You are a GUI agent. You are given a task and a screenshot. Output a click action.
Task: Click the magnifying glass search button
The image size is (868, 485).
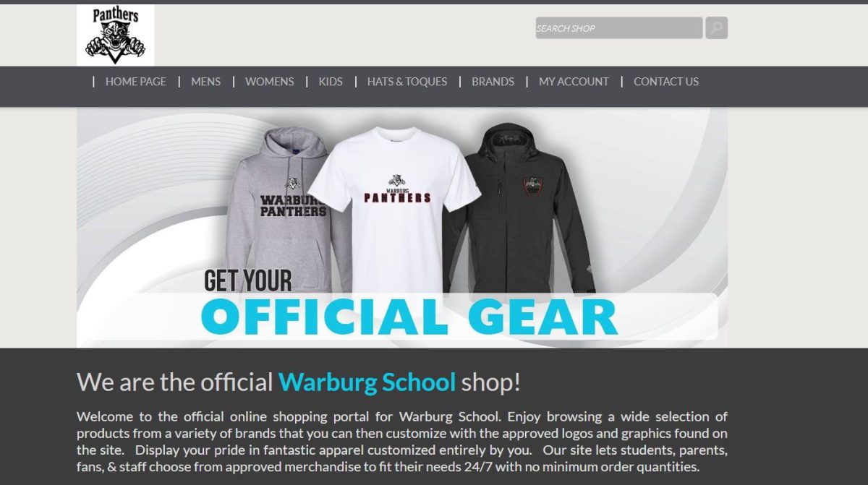(716, 28)
